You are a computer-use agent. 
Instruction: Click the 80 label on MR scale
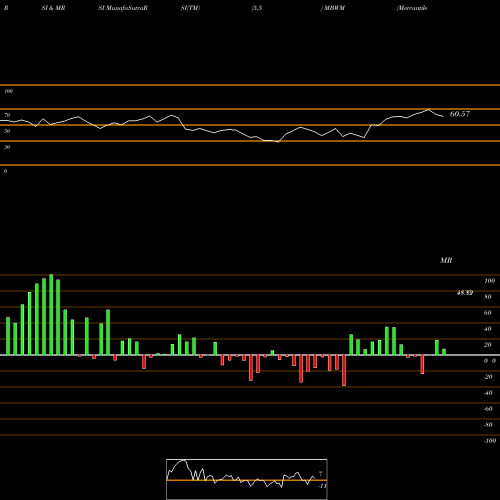tap(488, 297)
